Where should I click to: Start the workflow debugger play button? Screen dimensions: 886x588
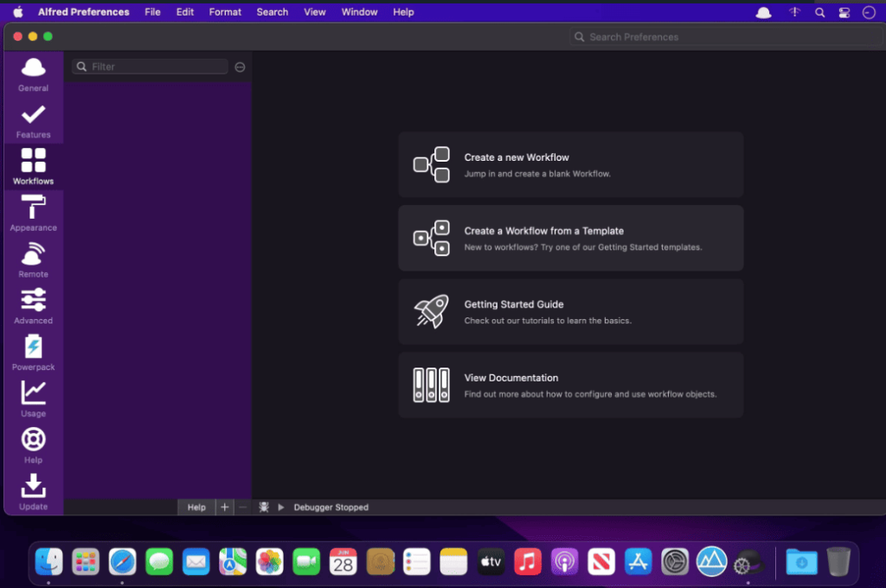(x=281, y=508)
